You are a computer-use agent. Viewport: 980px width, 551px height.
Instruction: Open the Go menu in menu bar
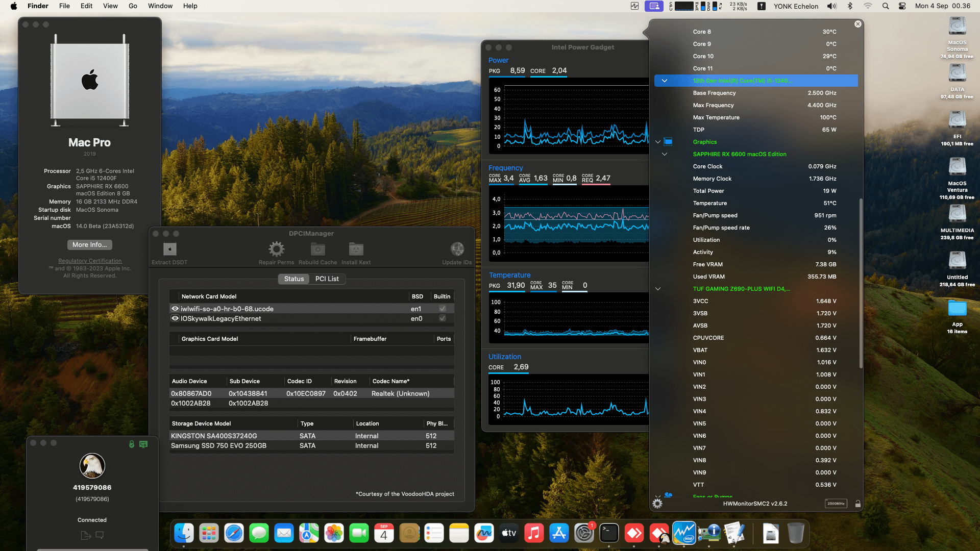pos(133,6)
